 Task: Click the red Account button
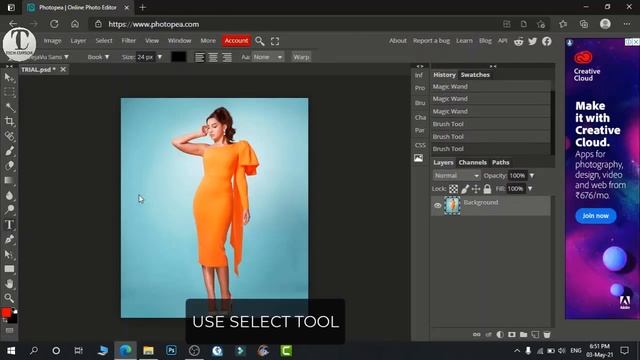click(x=236, y=41)
